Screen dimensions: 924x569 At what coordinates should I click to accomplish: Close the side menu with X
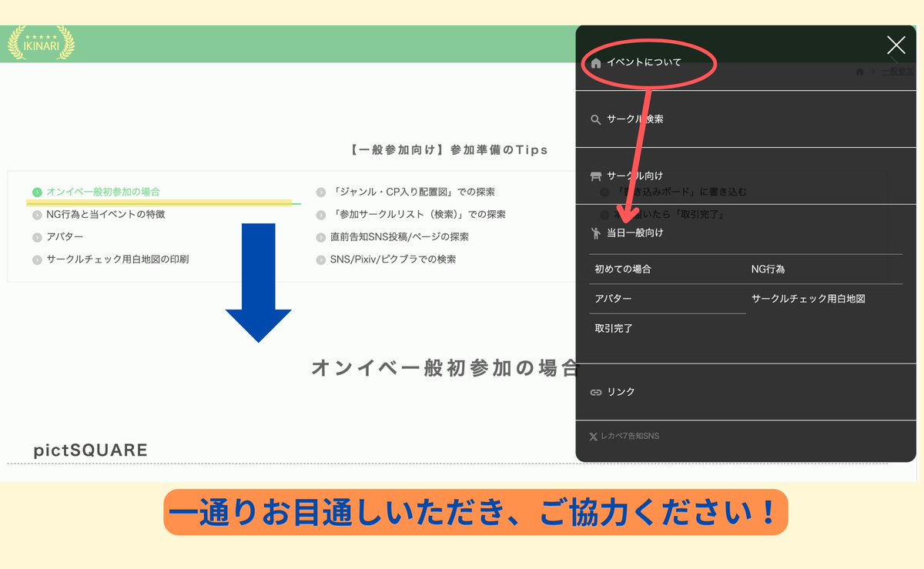tap(896, 45)
